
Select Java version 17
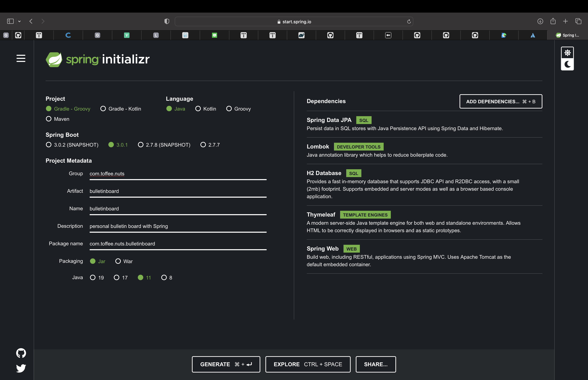121,278
